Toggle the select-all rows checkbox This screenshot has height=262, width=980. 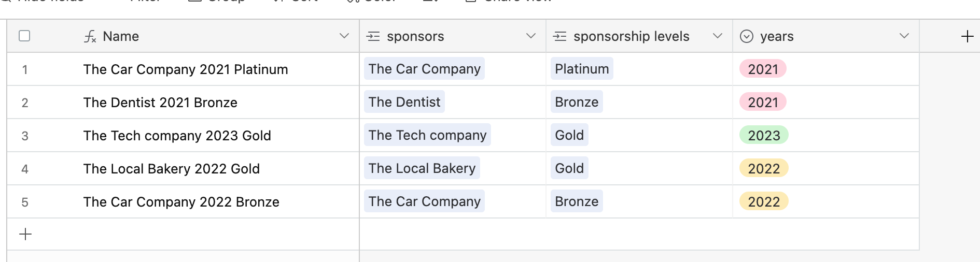click(x=24, y=36)
